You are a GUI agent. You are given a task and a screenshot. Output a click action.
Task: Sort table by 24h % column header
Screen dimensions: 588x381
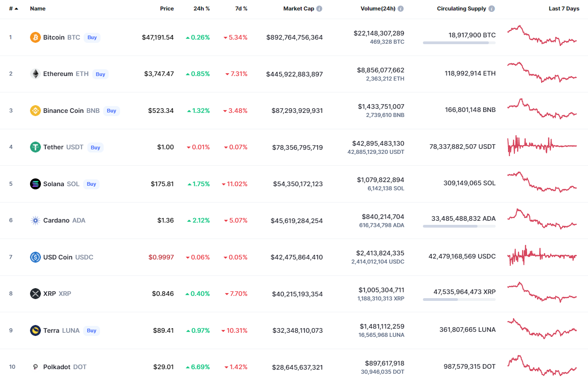pyautogui.click(x=201, y=9)
